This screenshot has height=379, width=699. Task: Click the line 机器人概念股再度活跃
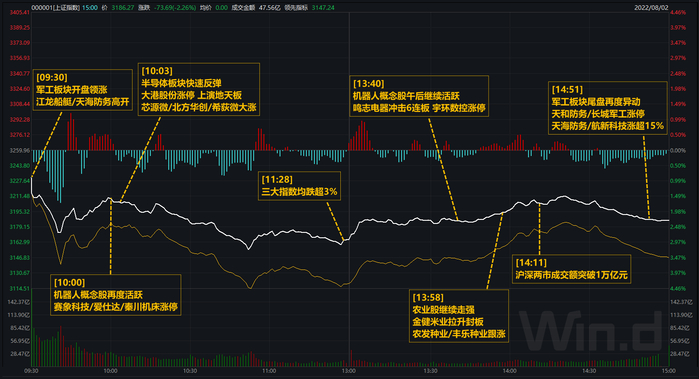(98, 295)
